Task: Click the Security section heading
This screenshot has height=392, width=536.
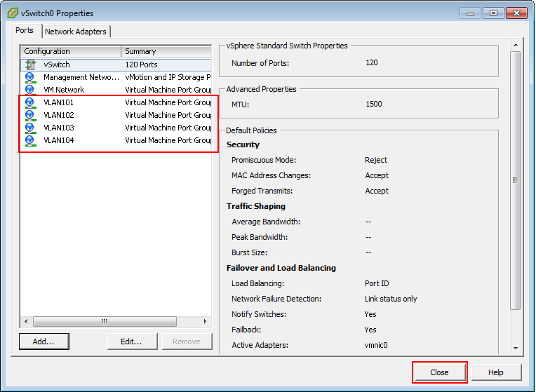Action: (243, 144)
